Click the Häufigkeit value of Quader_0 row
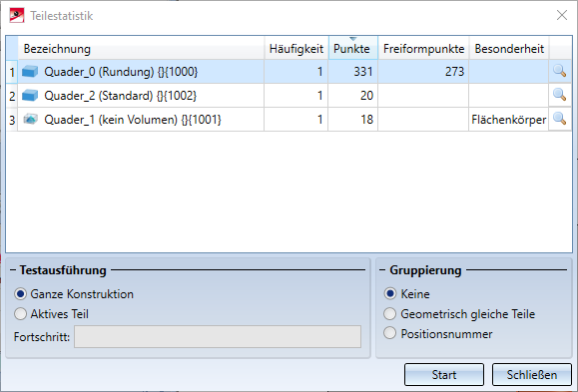This screenshot has width=578, height=392. (x=320, y=72)
